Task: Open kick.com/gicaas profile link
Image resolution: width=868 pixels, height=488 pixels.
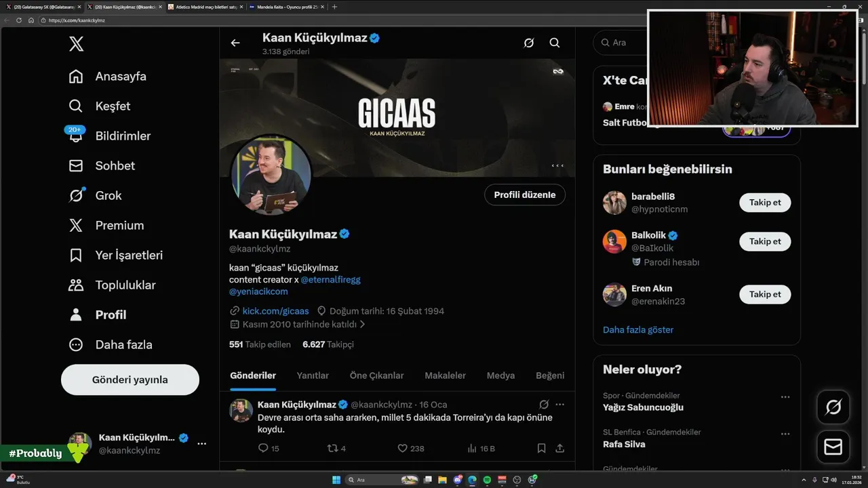Action: point(275,311)
